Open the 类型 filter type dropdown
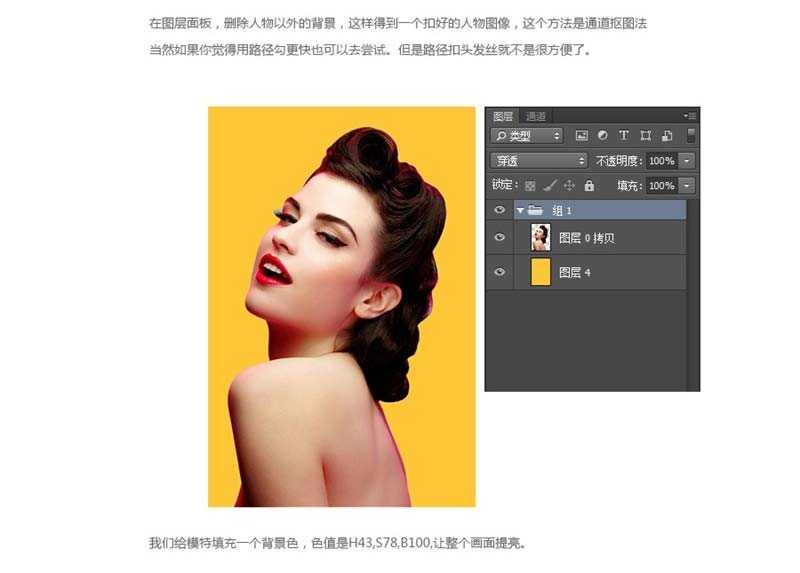 [x=526, y=135]
